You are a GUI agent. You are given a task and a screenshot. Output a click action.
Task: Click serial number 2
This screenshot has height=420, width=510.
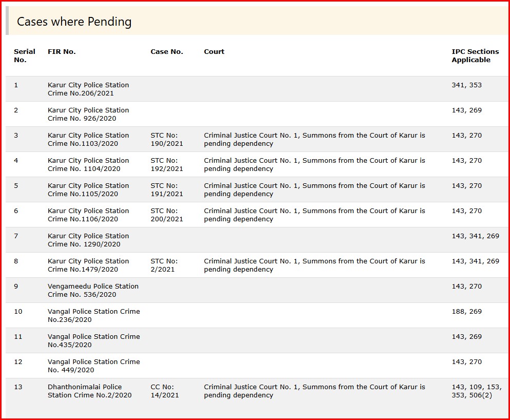tap(16, 110)
